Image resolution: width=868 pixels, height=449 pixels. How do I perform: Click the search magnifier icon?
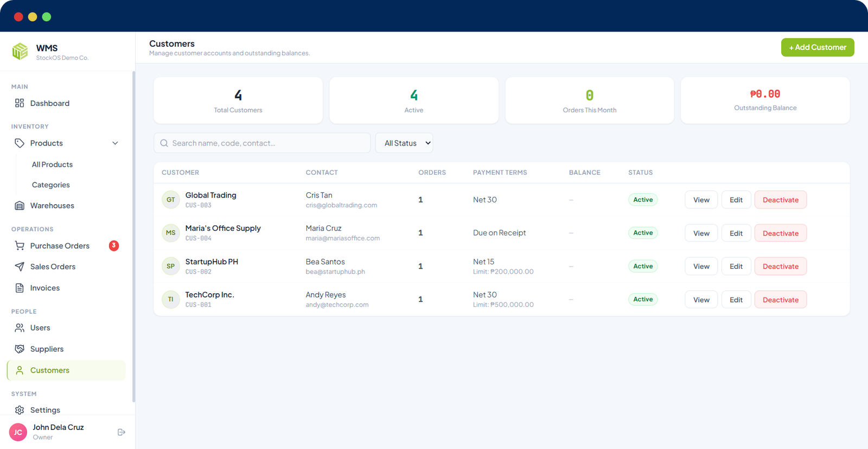[x=164, y=143]
